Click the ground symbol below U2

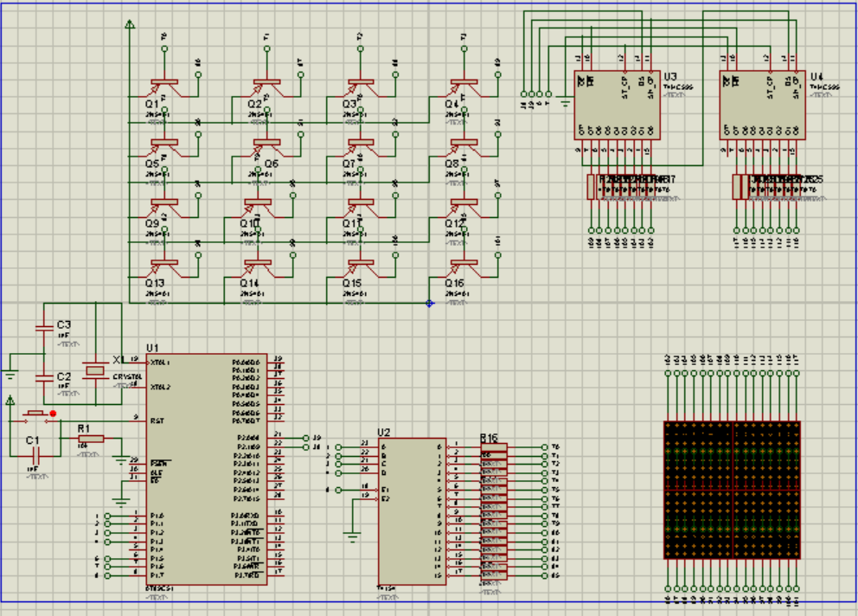coord(353,537)
